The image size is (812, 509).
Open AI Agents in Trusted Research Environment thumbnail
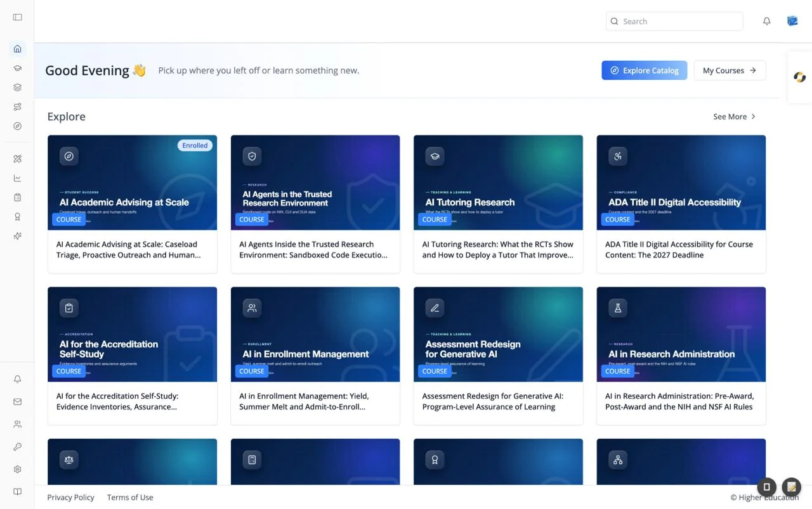pyautogui.click(x=315, y=183)
